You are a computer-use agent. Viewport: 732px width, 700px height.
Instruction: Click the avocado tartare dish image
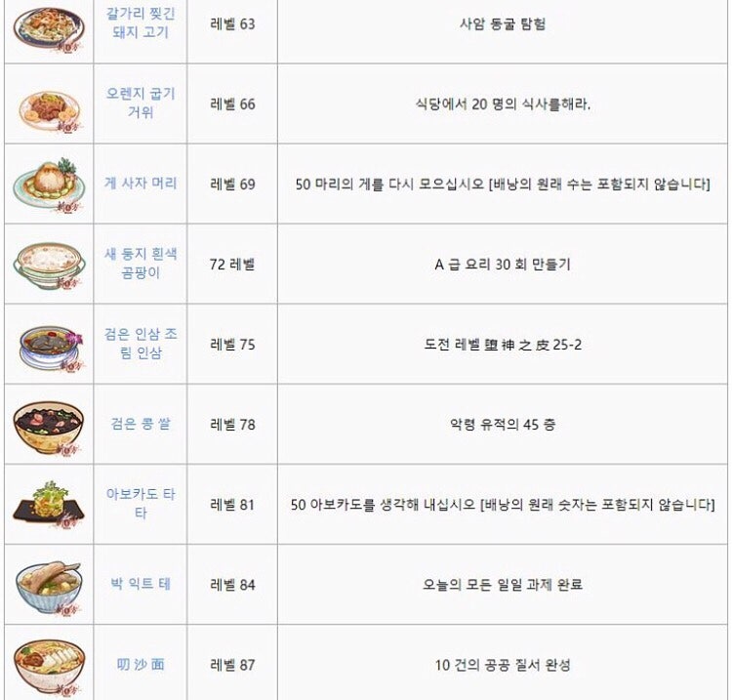pos(49,506)
